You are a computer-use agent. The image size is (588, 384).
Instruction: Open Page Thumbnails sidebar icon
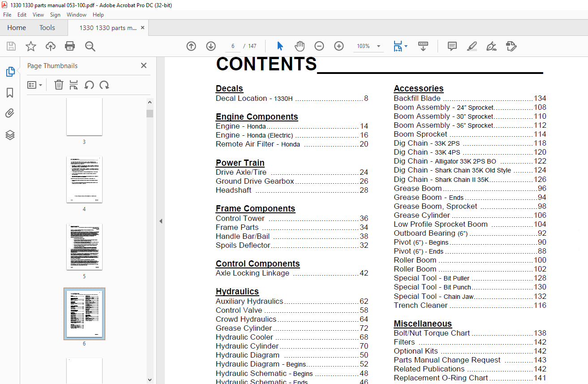point(10,72)
